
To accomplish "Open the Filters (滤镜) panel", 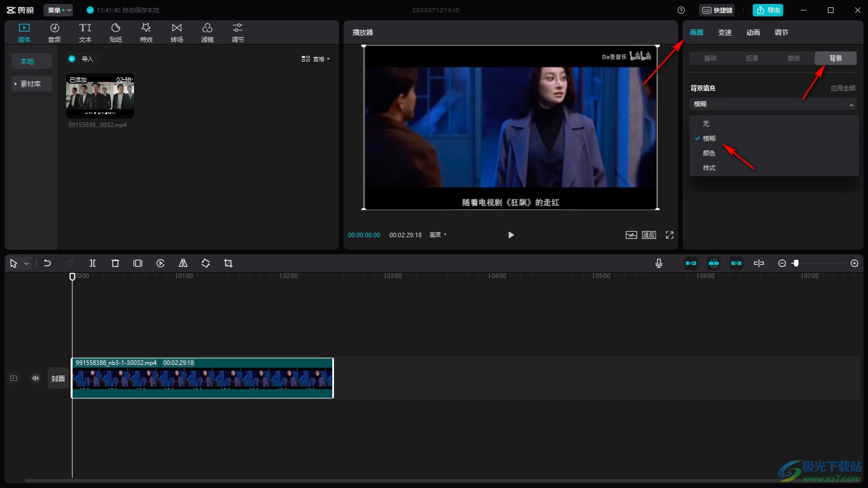I will click(207, 33).
